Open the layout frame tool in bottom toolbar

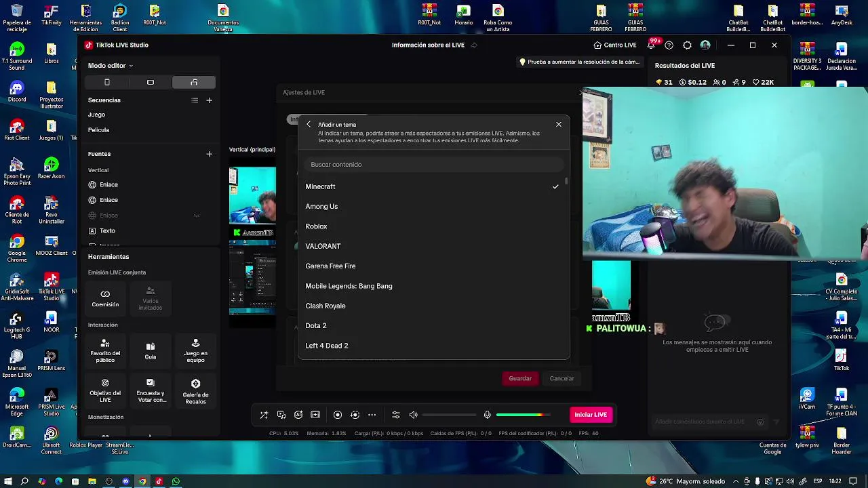tap(315, 415)
